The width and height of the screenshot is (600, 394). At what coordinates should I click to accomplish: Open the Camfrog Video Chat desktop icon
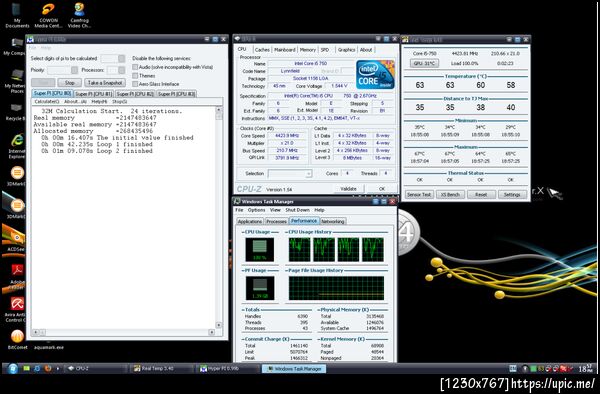(79, 15)
